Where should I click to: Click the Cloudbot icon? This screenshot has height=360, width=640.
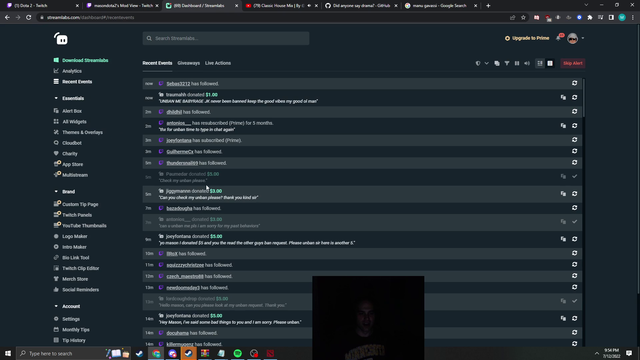pos(56,142)
